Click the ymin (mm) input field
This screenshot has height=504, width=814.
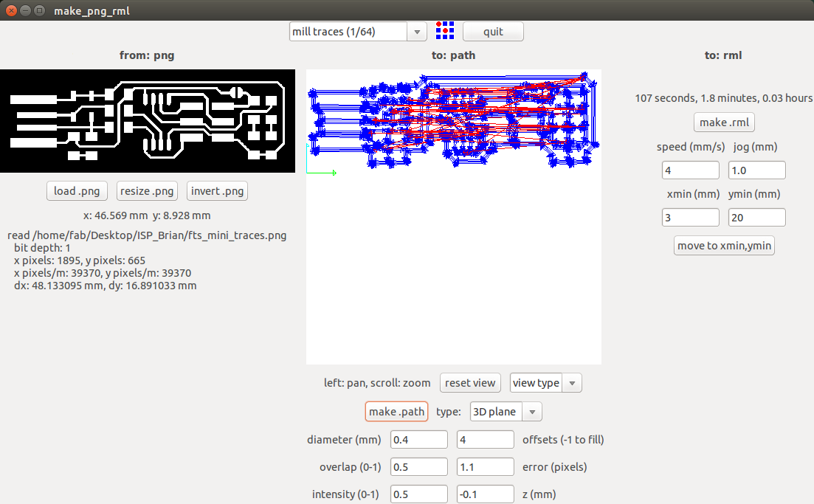click(757, 218)
